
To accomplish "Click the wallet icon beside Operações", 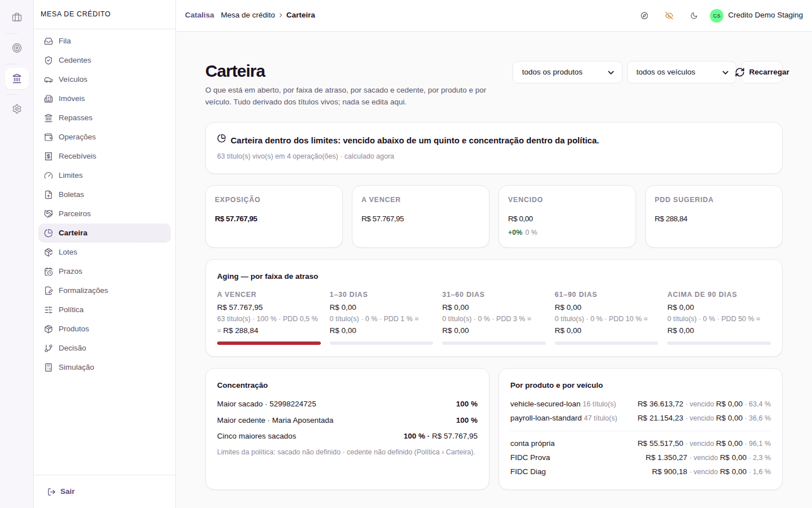I will coord(48,137).
